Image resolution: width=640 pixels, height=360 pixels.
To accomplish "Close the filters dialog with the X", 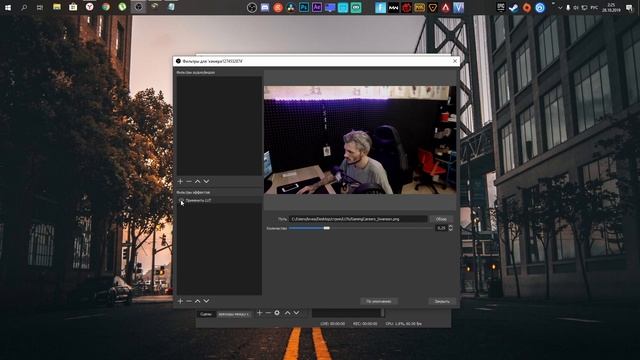I will coord(455,61).
